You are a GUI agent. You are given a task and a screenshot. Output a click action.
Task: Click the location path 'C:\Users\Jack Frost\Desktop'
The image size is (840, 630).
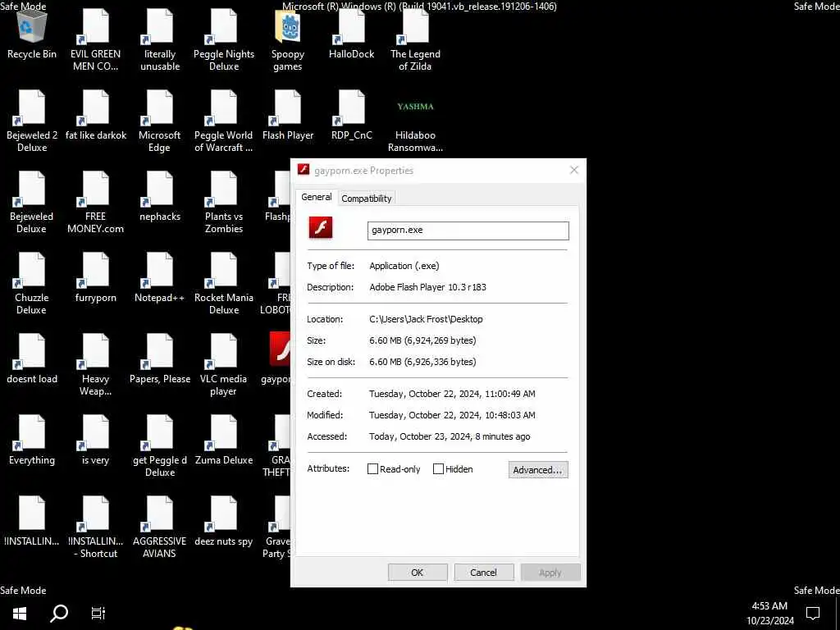point(426,319)
